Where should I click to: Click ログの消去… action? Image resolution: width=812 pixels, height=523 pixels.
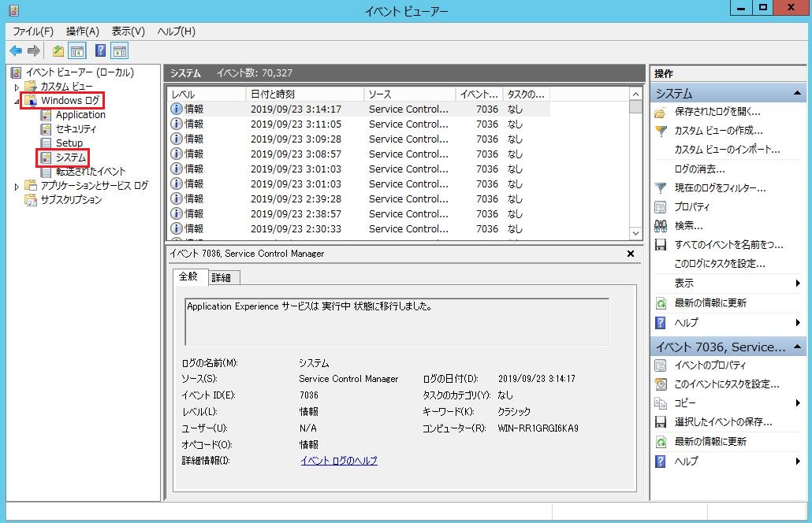tap(699, 169)
